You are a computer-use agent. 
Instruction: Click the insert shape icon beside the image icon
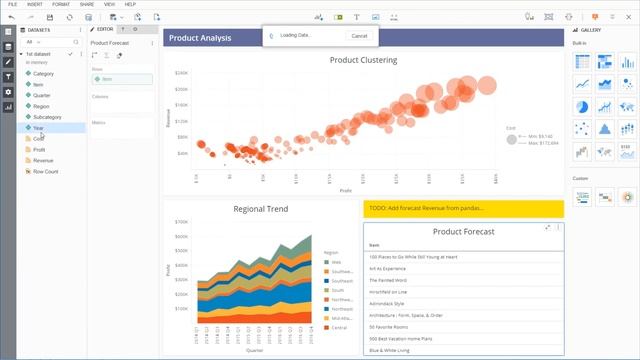click(x=394, y=17)
